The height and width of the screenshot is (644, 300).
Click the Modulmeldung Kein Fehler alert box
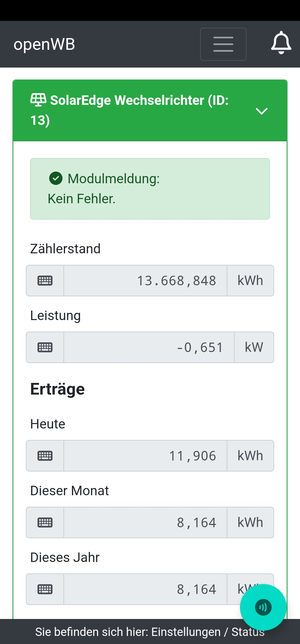pyautogui.click(x=150, y=189)
